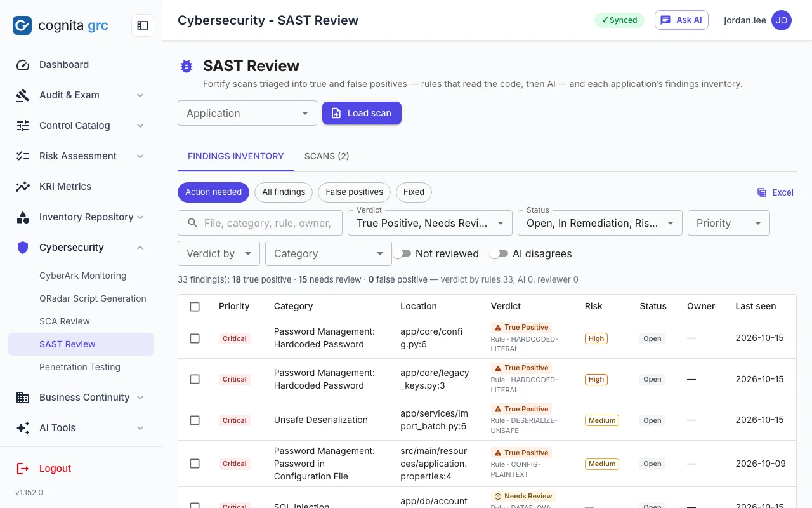Click the Excel export spreadsheet icon
Viewport: 812px width, 508px height.
[x=762, y=192]
